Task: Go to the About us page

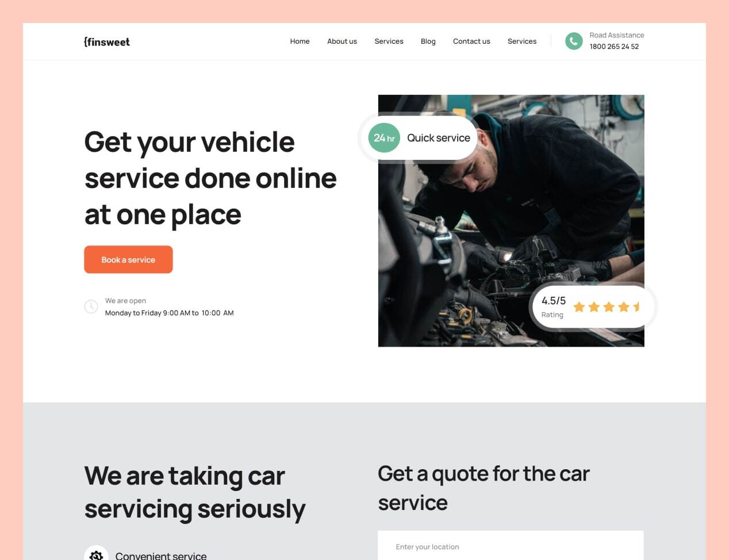Action: pos(342,41)
